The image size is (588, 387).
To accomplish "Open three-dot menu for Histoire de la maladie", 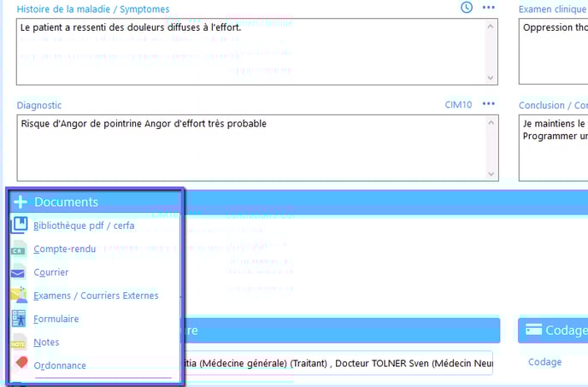I will (489, 8).
